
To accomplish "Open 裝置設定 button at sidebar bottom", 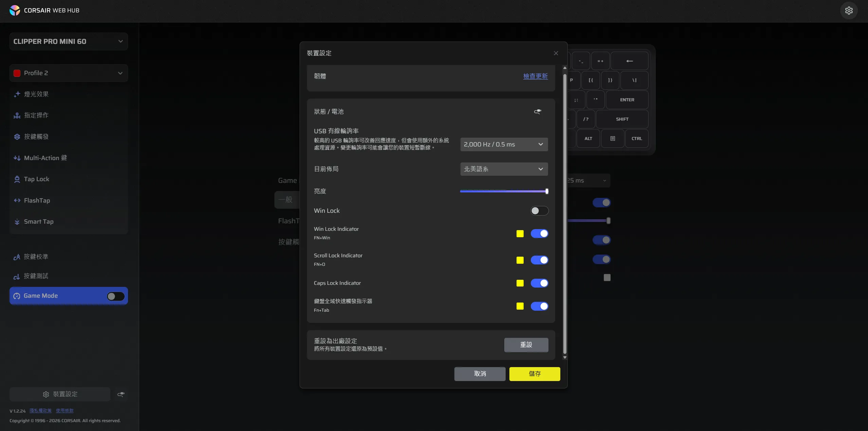I will tap(60, 394).
